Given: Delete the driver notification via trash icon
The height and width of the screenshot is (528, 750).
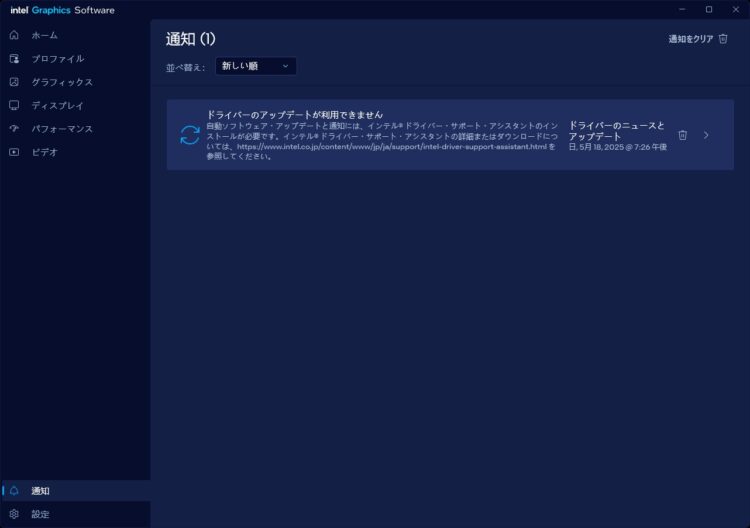Looking at the screenshot, I should coord(683,135).
